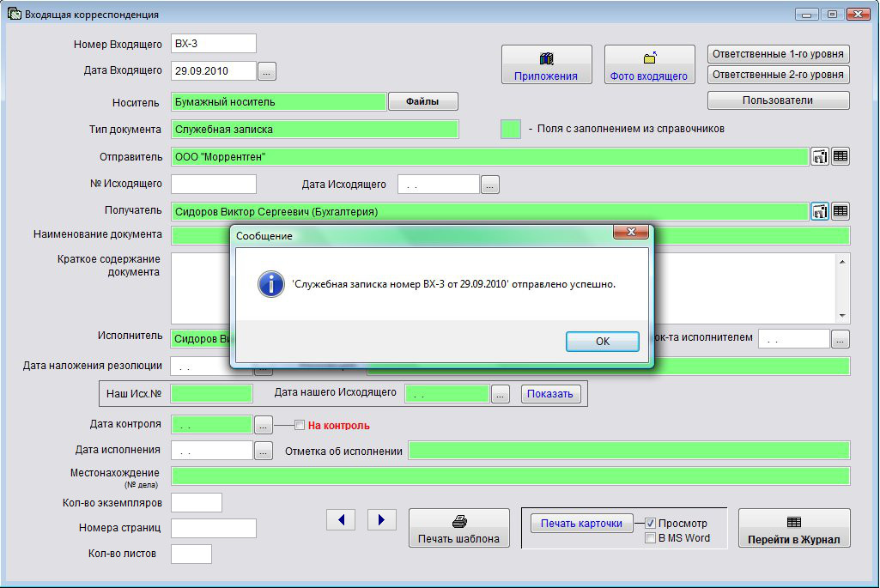Viewport: 880px width, 588px height.
Task: Click Перейти в Журнал button
Action: tap(794, 528)
